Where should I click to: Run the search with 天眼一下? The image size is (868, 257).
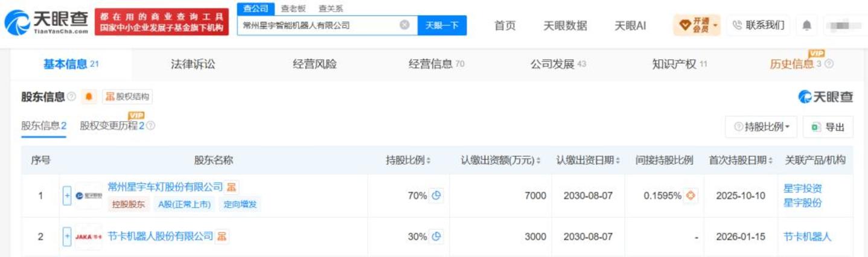point(442,25)
